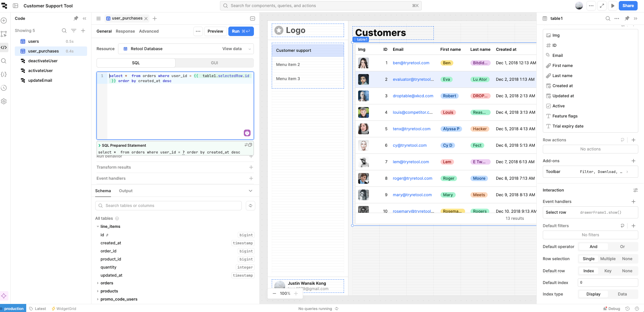644x312 pixels.
Task: Switch to the Response tab
Action: coord(125,31)
